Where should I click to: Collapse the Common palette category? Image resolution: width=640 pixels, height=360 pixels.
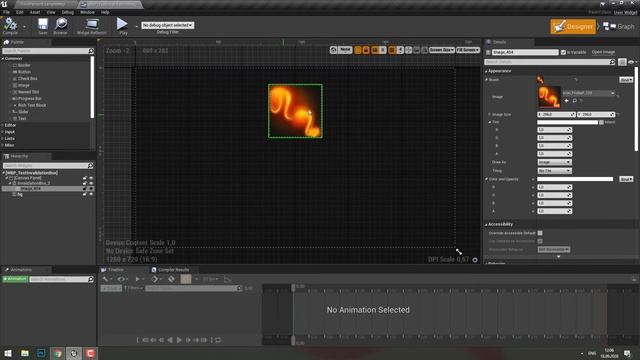click(x=3, y=59)
